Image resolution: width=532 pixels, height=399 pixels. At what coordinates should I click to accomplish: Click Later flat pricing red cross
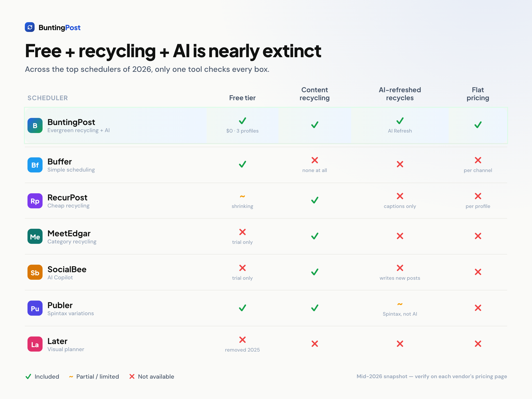pos(478,344)
